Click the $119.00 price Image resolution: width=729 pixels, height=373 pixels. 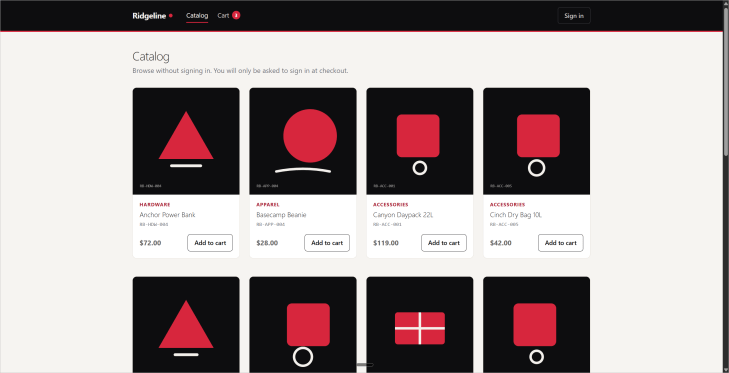coord(385,243)
